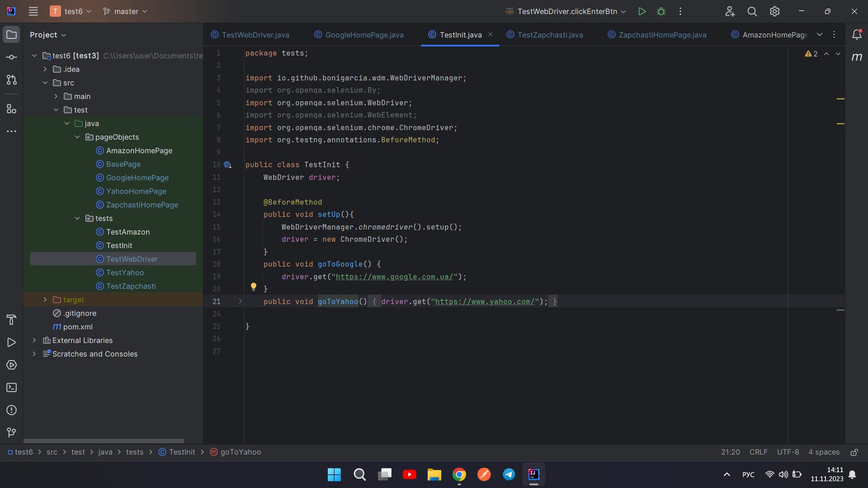The image size is (868, 488).
Task: Click goToYahoo in the breadcrumb bar
Action: (x=236, y=452)
